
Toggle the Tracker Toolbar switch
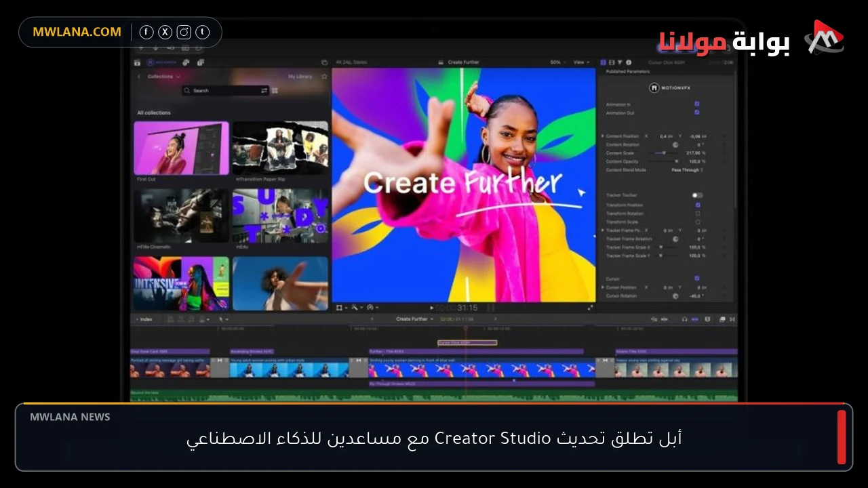[697, 195]
